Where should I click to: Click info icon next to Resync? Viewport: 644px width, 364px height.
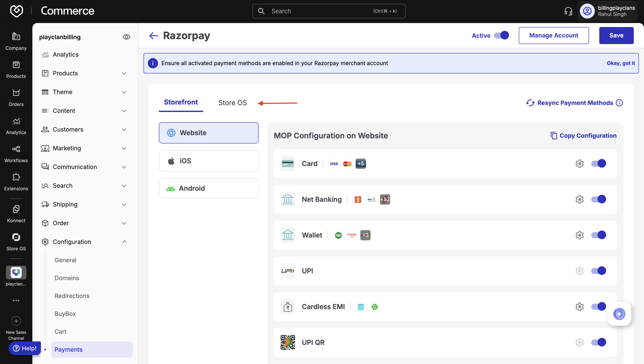pos(619,103)
